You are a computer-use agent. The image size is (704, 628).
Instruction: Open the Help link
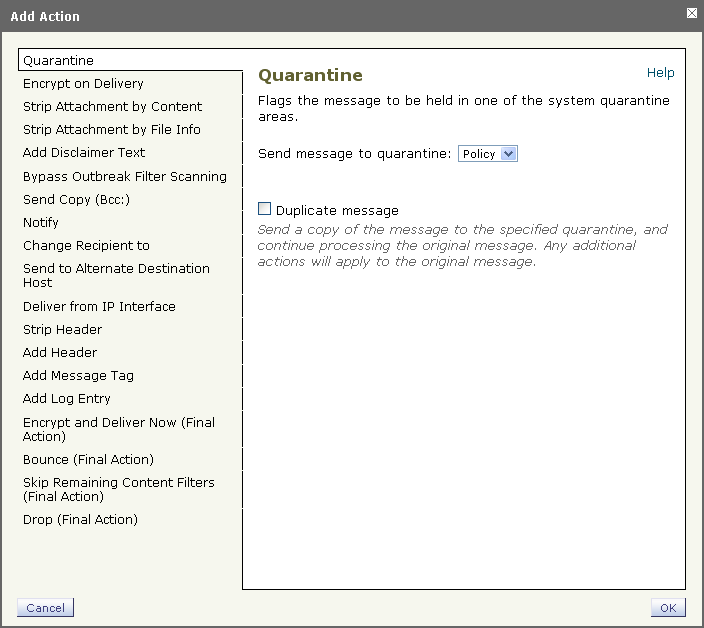660,72
